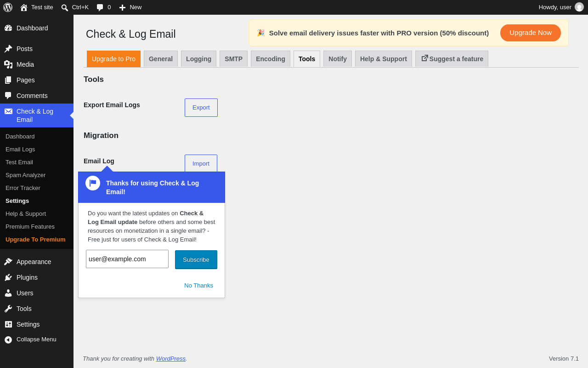Click the Users person icon
Viewport: 588px width, 368px height.
(x=8, y=293)
